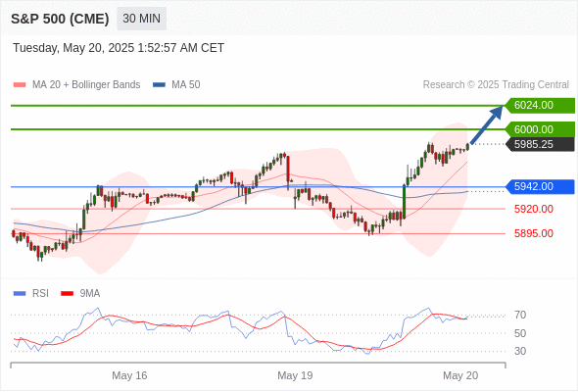Click the MA 20 + Bollinger Bands red swatch
Screen dimensions: 578x392
point(20,85)
